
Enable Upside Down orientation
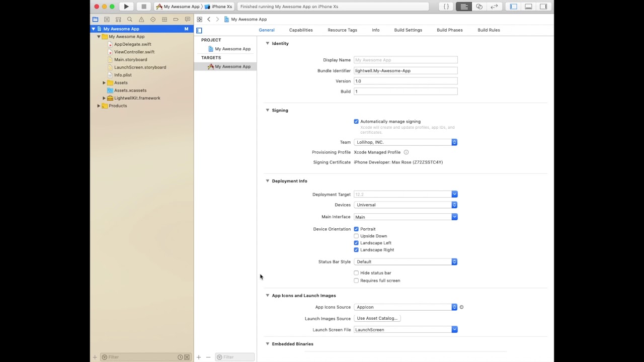coord(356,236)
